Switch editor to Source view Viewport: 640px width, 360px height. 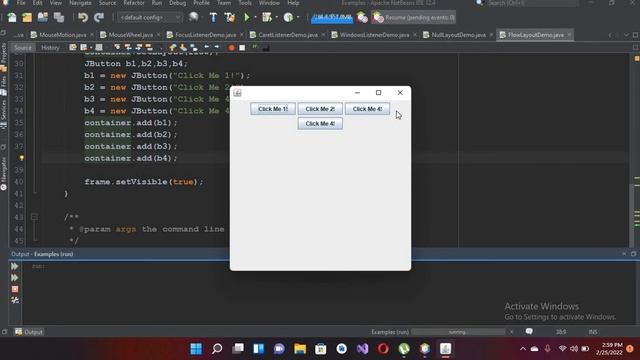point(23,48)
